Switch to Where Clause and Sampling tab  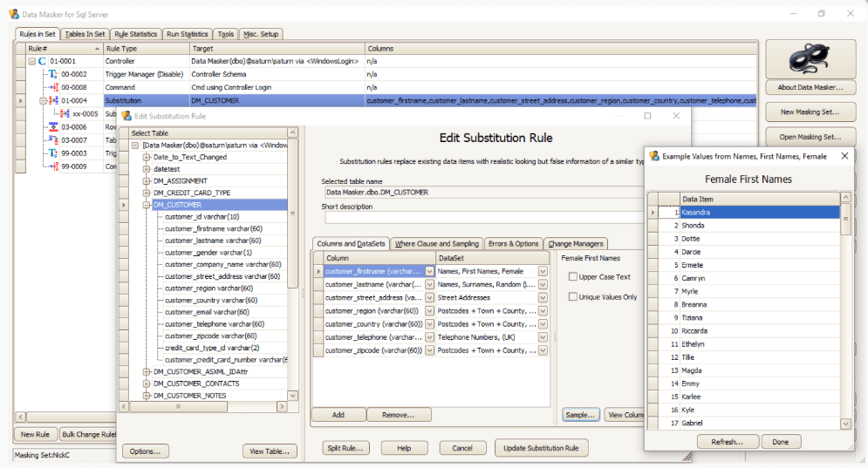(437, 243)
